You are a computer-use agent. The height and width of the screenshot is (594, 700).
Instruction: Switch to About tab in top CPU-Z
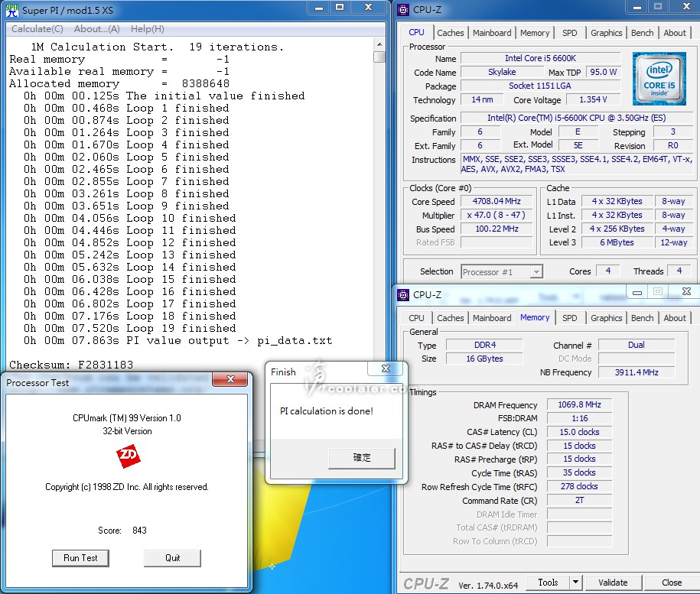[674, 33]
